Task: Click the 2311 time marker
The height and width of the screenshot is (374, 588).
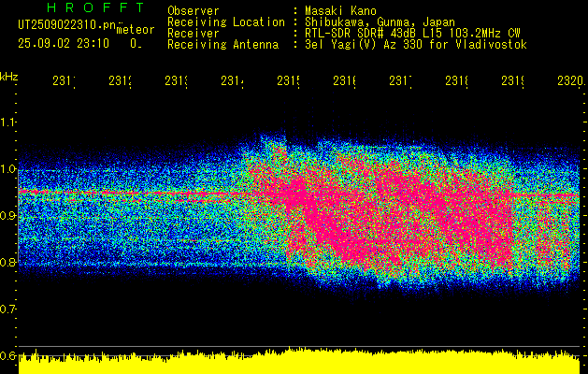Action: [x=64, y=81]
